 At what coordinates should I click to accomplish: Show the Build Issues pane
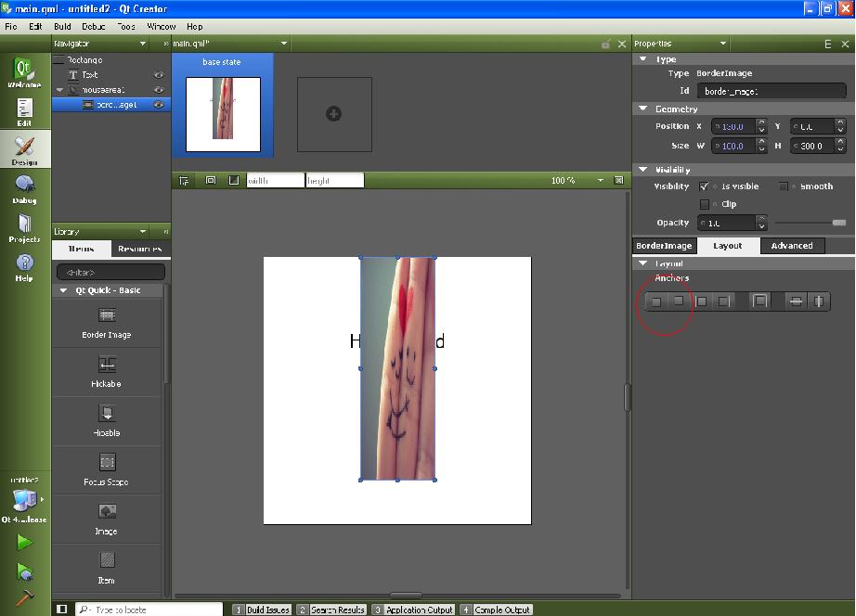pyautogui.click(x=261, y=610)
